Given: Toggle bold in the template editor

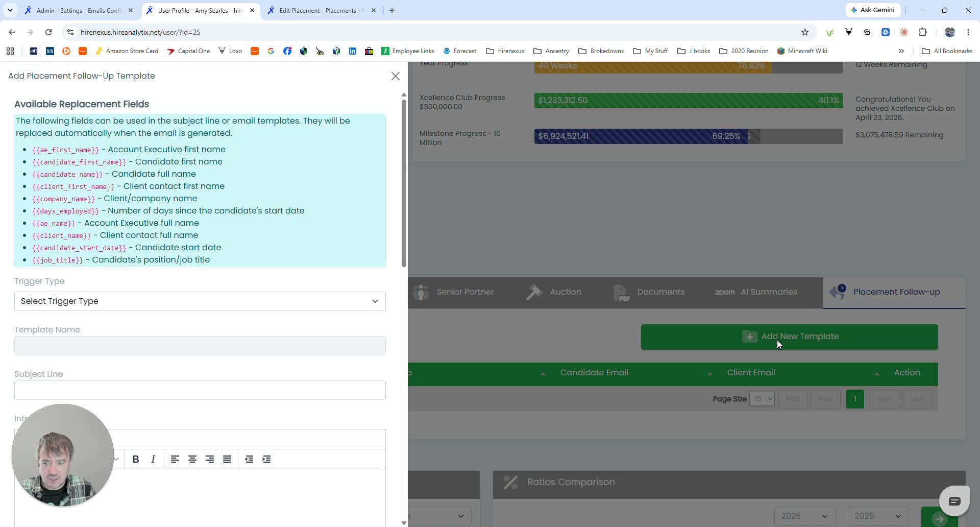Looking at the screenshot, I should [x=136, y=459].
